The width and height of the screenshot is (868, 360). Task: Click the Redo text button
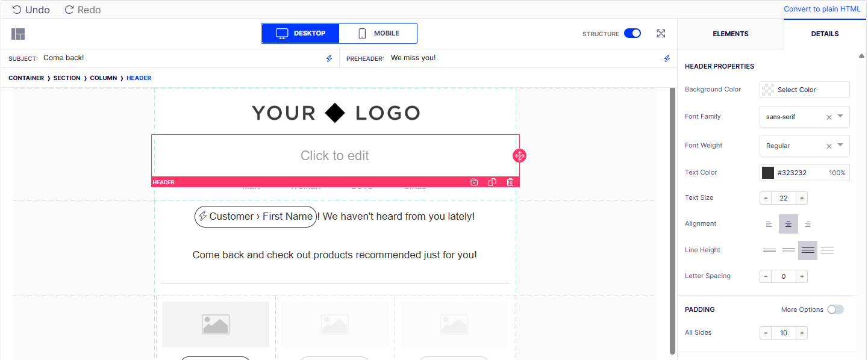click(89, 10)
